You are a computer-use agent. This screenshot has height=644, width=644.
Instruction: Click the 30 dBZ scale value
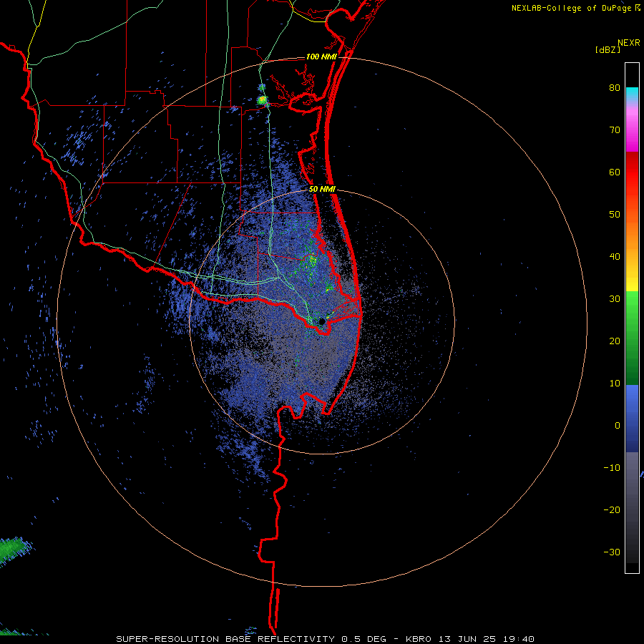615,299
